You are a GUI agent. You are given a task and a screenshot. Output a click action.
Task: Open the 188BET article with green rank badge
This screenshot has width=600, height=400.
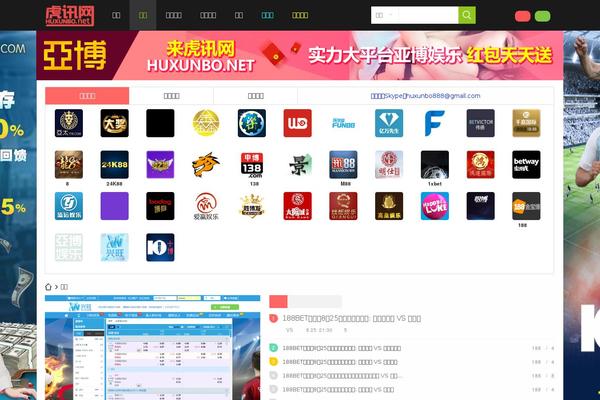pos(341,348)
